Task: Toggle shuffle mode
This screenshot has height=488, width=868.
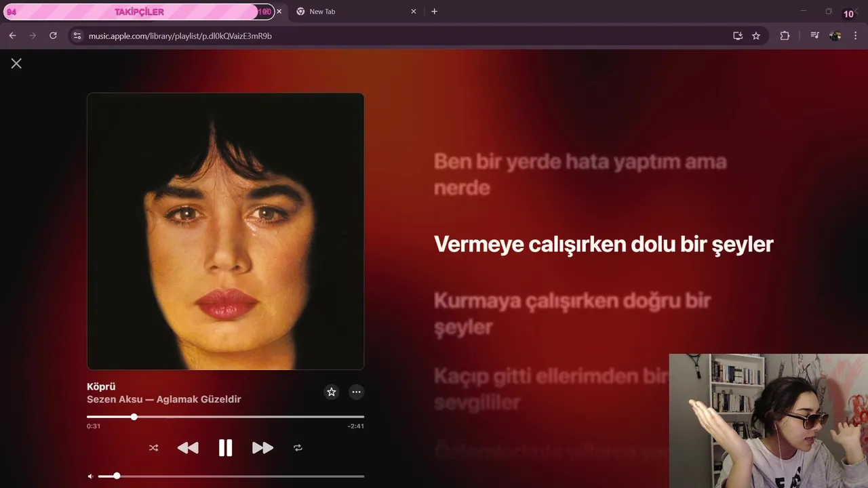Action: tap(153, 448)
